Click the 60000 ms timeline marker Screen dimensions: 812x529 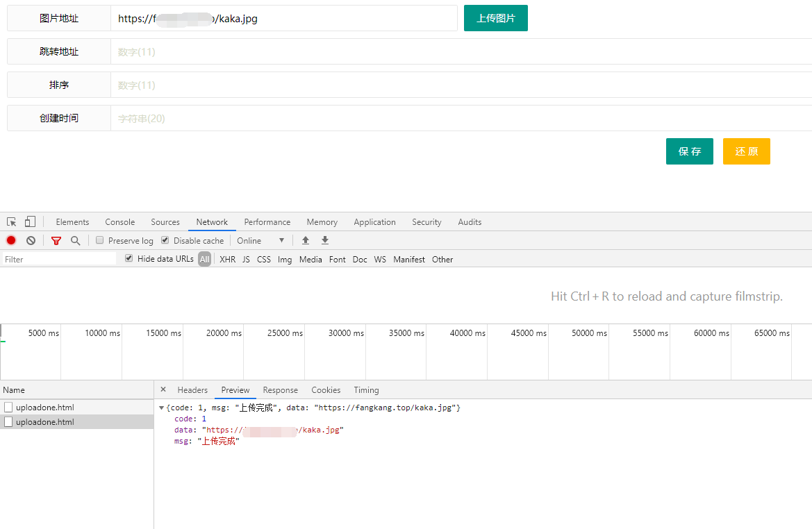pyautogui.click(x=711, y=333)
